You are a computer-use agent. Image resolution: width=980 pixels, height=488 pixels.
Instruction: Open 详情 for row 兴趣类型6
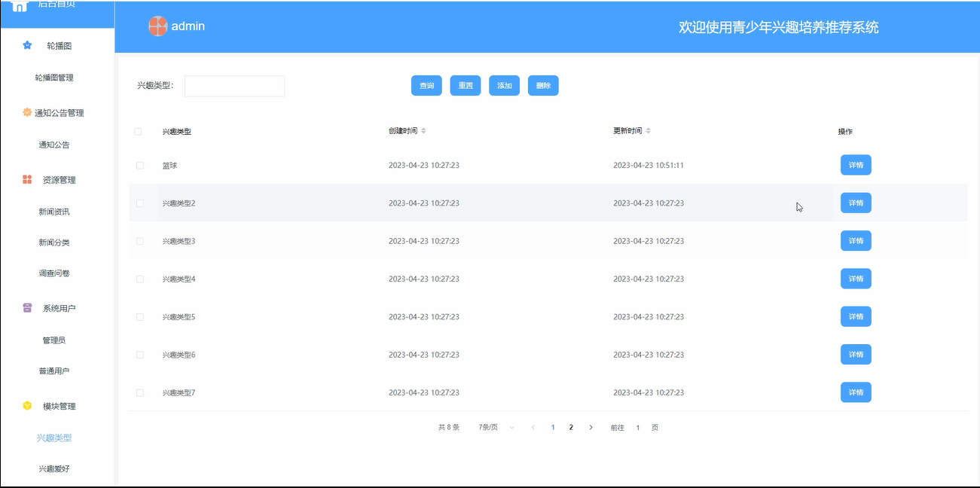coord(856,355)
